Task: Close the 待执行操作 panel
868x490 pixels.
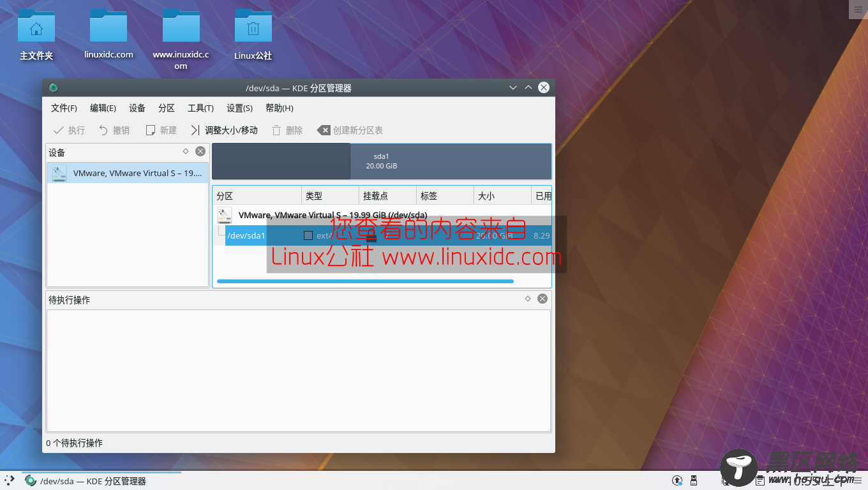Action: click(x=542, y=299)
